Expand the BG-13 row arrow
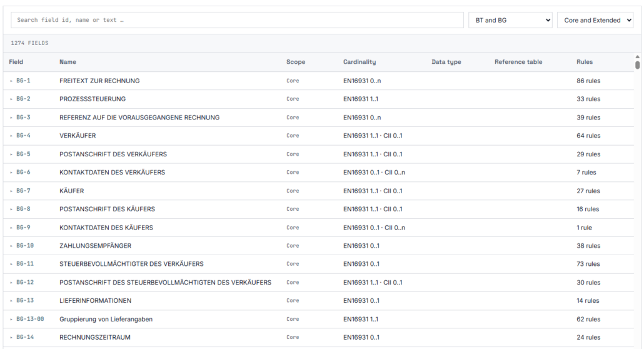644x349 pixels. tap(11, 300)
